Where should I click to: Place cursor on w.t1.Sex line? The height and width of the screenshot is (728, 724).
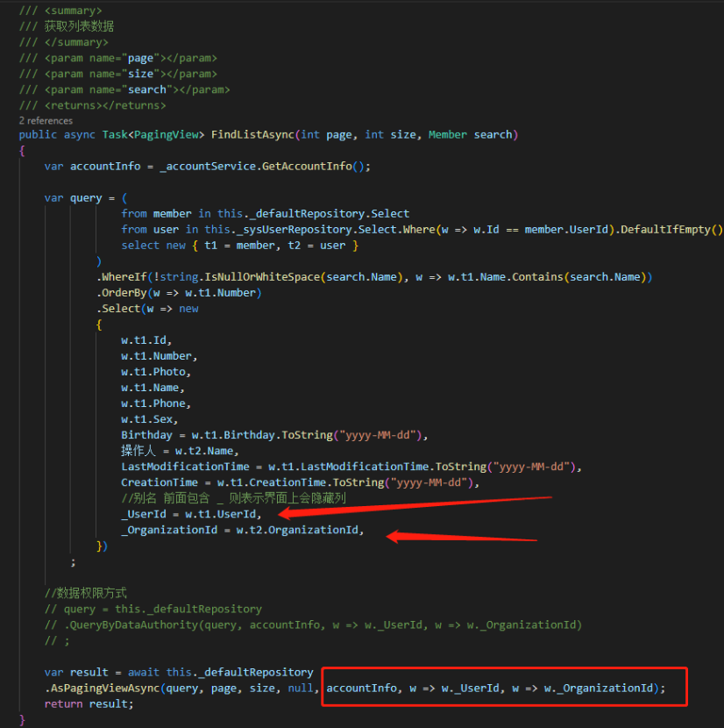point(148,418)
